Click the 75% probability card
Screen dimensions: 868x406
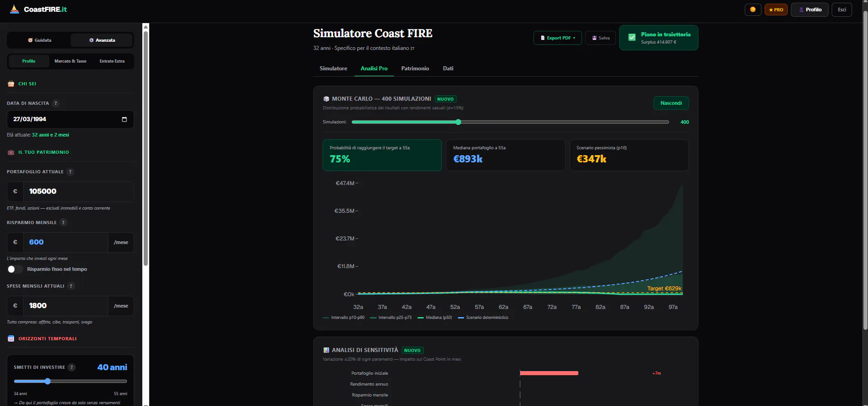click(382, 155)
